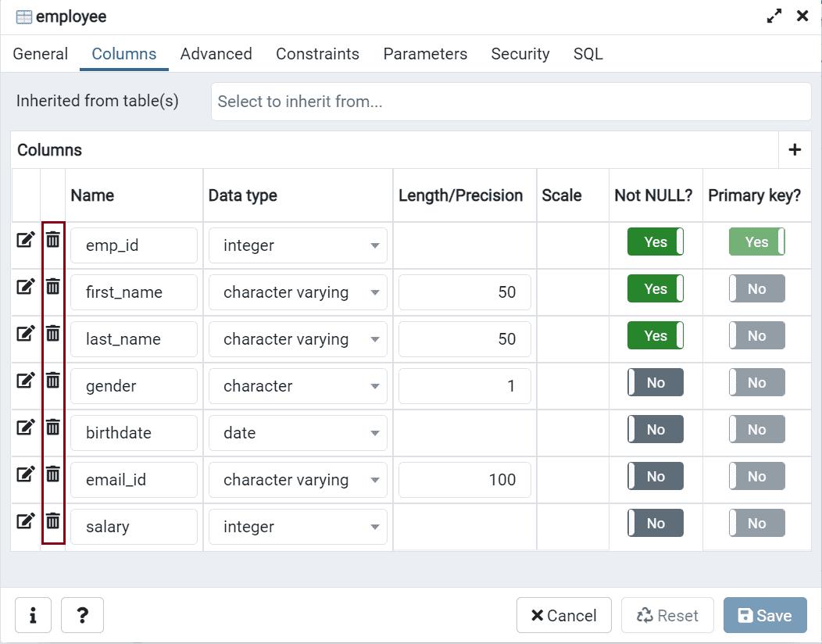The height and width of the screenshot is (644, 822).
Task: Switch to the Constraints tab
Action: coord(317,54)
